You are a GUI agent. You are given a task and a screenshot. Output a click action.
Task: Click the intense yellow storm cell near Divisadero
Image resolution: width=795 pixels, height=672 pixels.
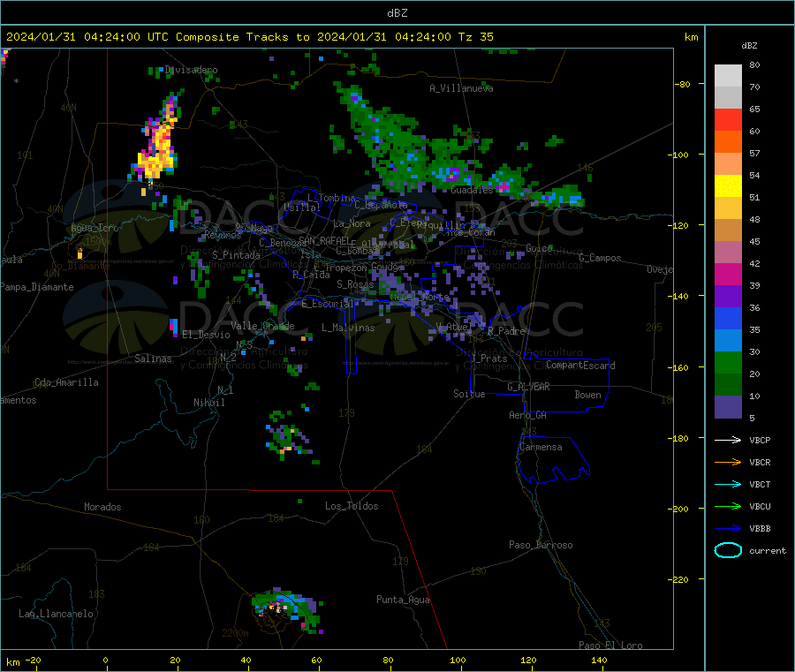158,147
